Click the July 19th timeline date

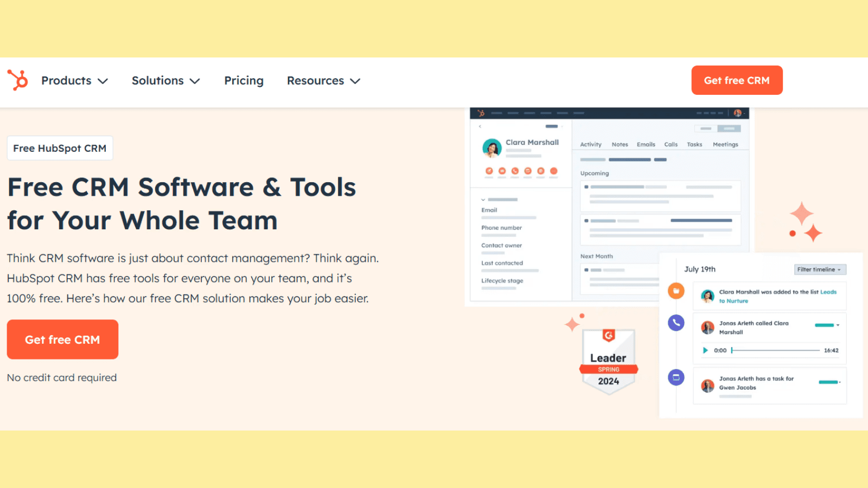click(x=700, y=269)
